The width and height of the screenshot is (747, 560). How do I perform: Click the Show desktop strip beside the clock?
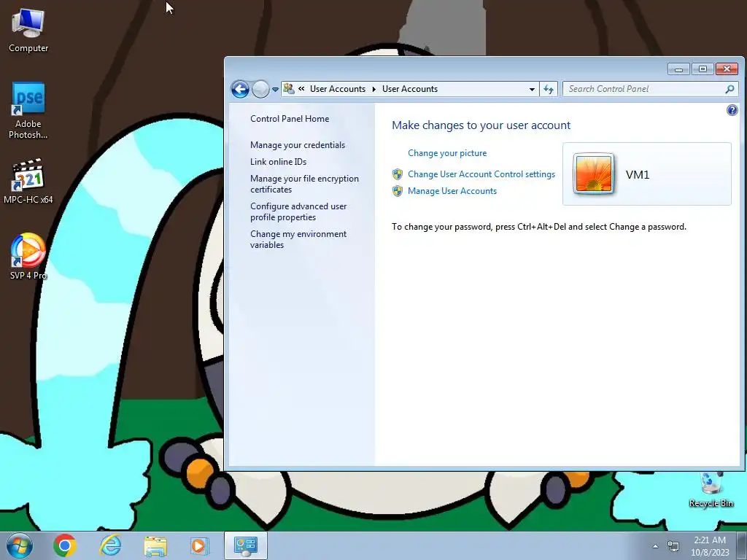click(x=742, y=545)
